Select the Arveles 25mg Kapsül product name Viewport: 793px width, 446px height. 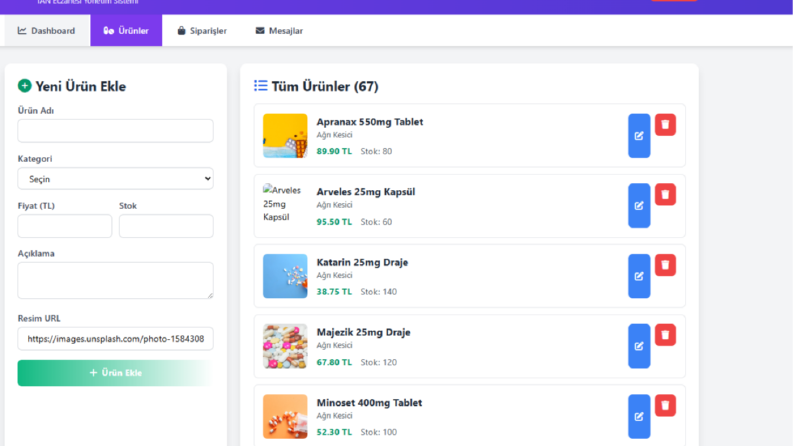click(366, 192)
